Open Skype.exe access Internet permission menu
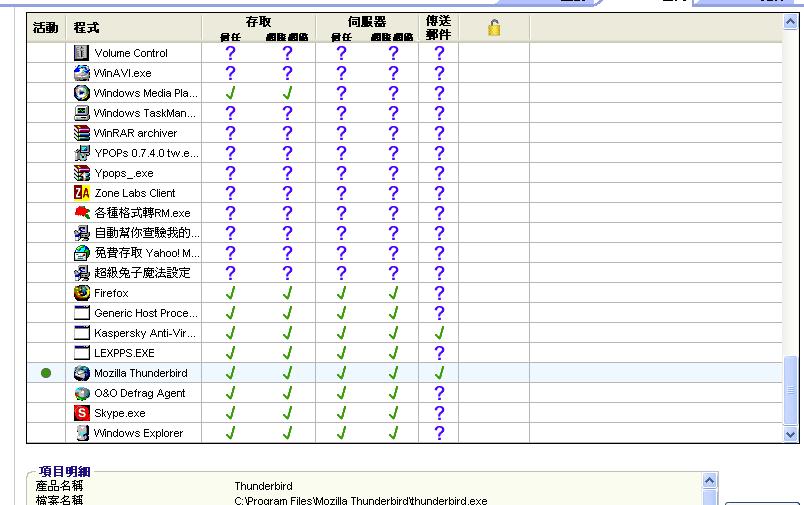 click(x=287, y=413)
